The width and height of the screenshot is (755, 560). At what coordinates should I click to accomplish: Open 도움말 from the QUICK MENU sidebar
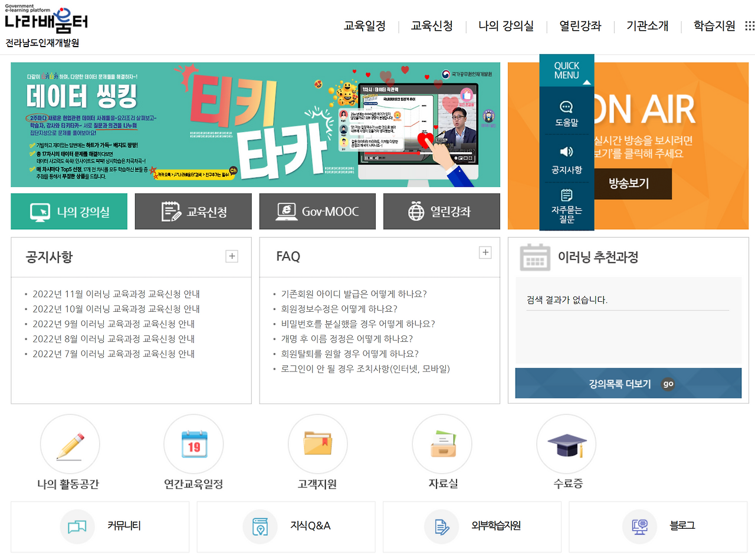pos(567,112)
